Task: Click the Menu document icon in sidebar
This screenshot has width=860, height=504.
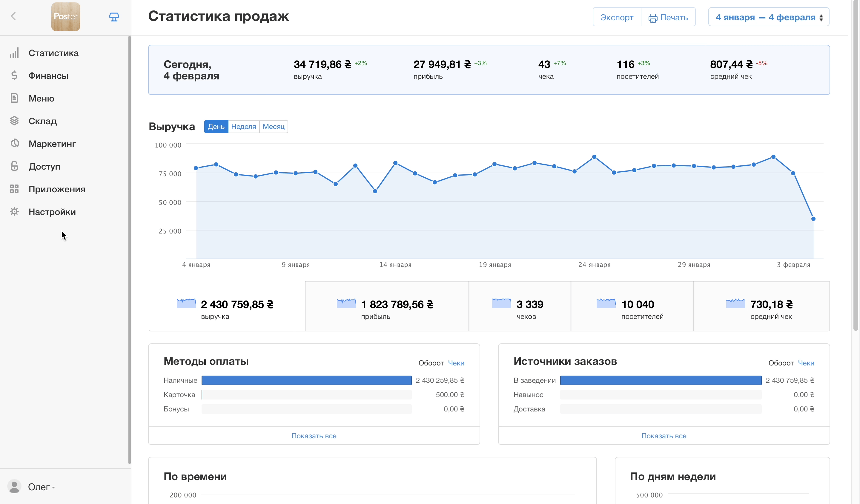Action: pos(14,98)
